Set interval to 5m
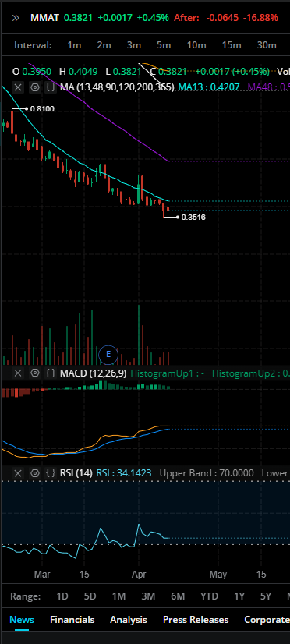The image size is (290, 644). coord(164,45)
